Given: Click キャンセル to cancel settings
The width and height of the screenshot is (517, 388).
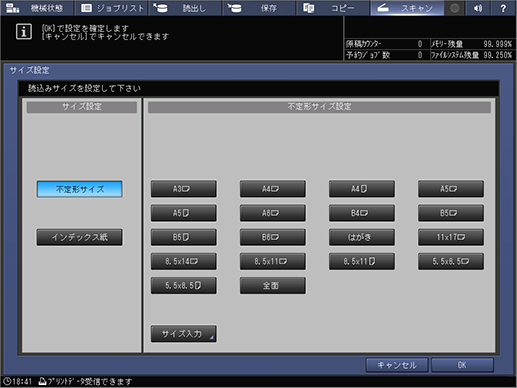Looking at the screenshot, I should point(397,365).
